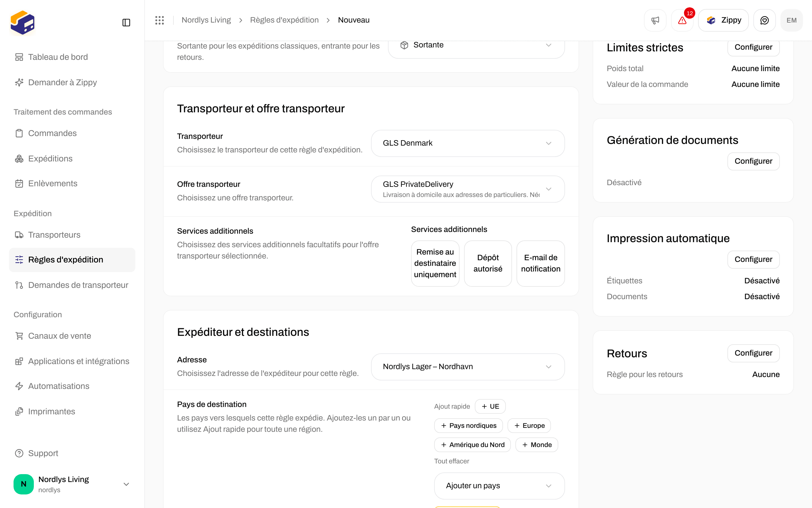812x508 pixels.
Task: Click the Nordlys Living green N avatar
Action: pos(23,484)
